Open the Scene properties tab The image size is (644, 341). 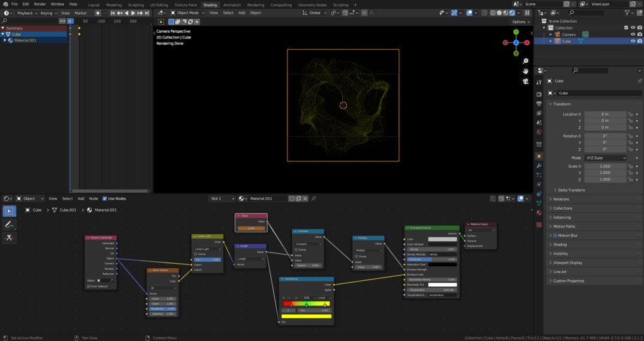click(x=539, y=122)
